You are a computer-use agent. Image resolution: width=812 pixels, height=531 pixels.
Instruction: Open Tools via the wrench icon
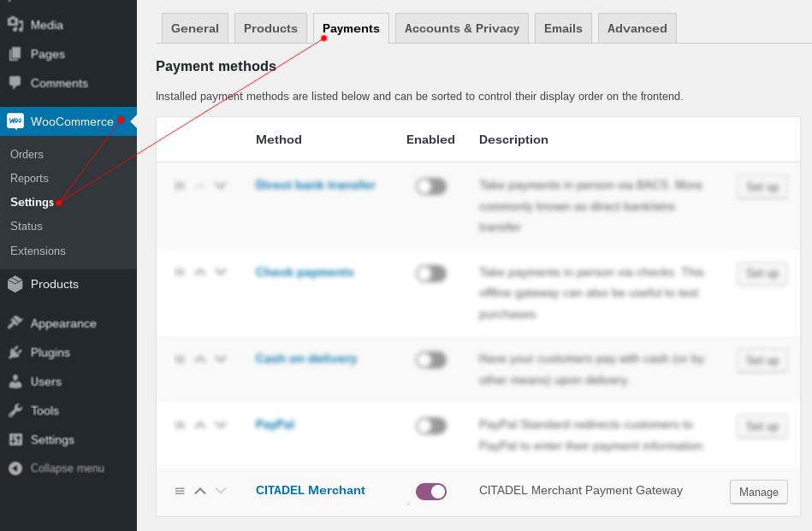pos(15,410)
